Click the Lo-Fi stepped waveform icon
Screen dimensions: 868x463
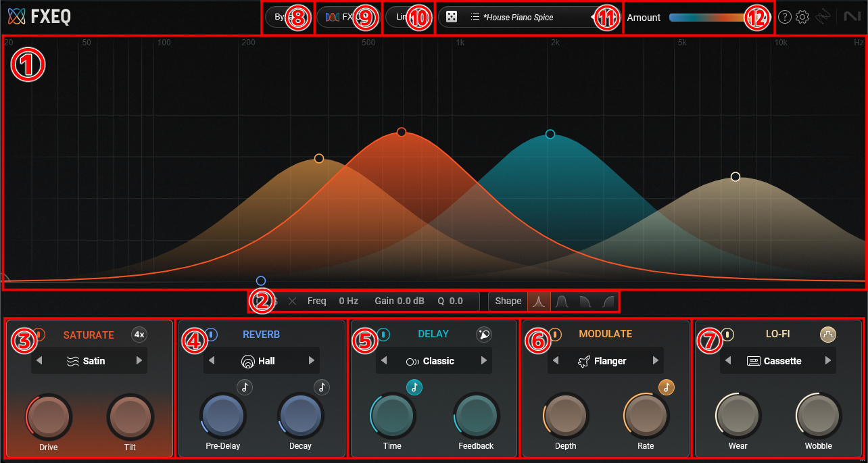pyautogui.click(x=828, y=334)
